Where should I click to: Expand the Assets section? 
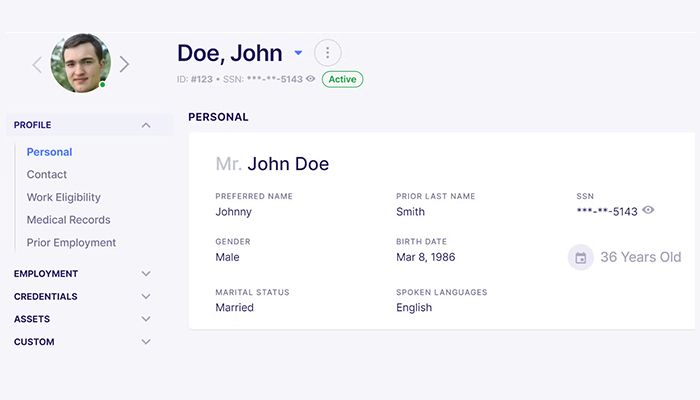pos(146,319)
